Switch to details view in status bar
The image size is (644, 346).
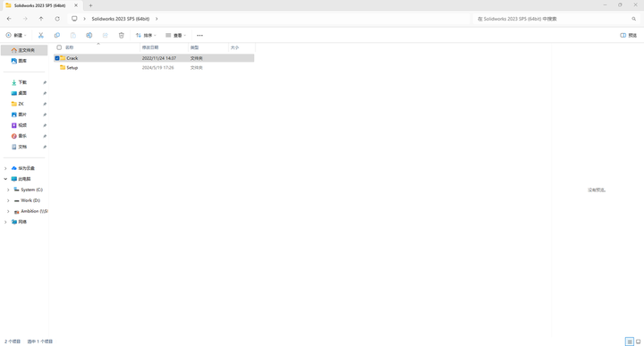pos(629,342)
